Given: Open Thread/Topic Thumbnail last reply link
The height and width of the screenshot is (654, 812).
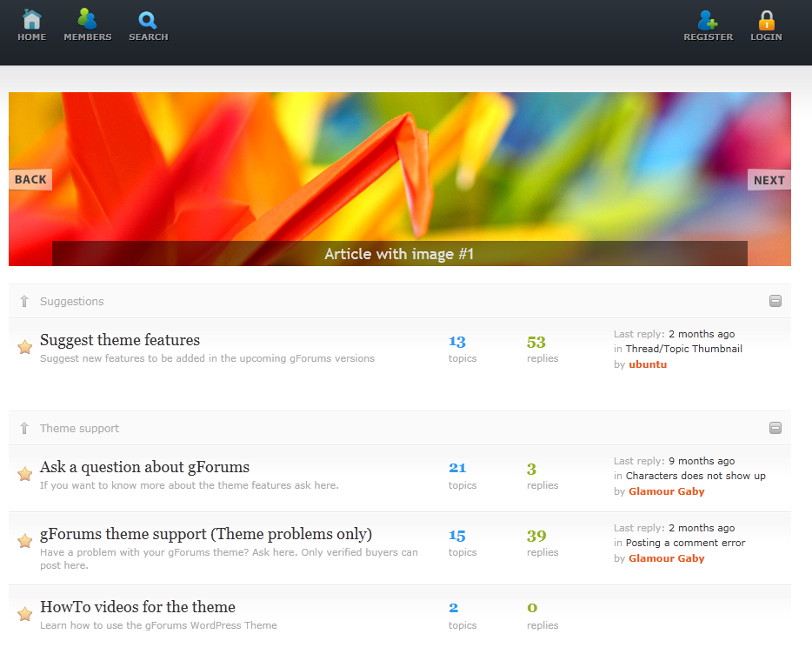Looking at the screenshot, I should click(x=683, y=349).
